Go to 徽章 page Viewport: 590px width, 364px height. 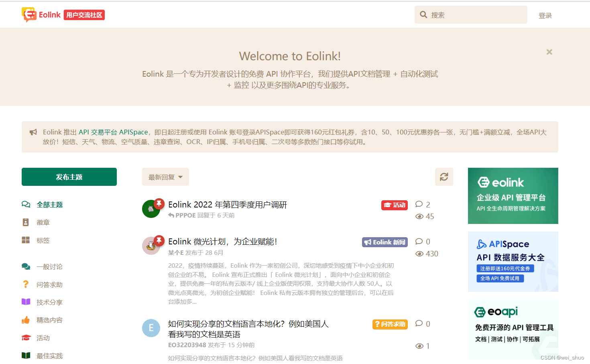43,222
